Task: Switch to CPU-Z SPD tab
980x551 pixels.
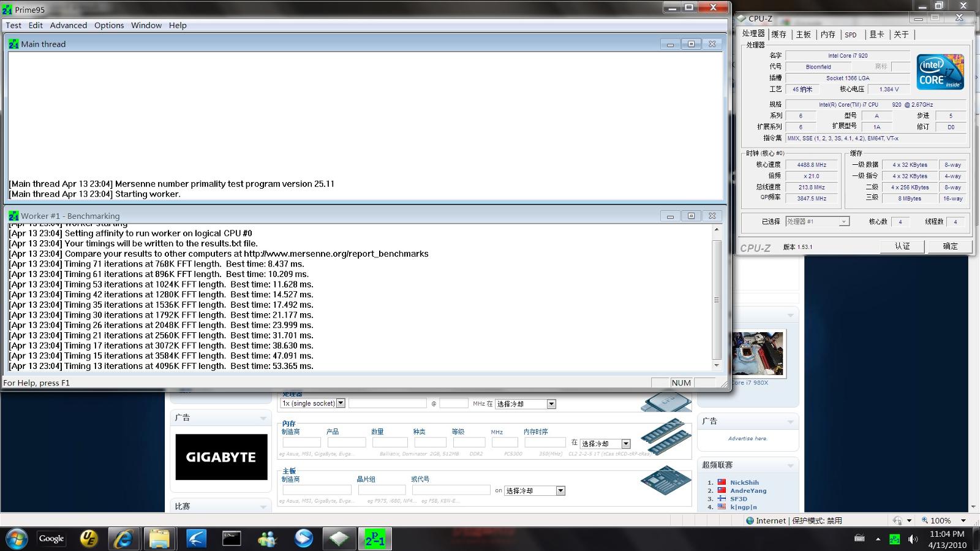Action: (x=851, y=34)
